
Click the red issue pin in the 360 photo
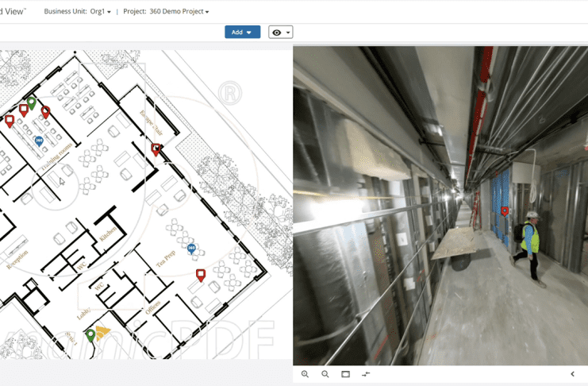(505, 211)
